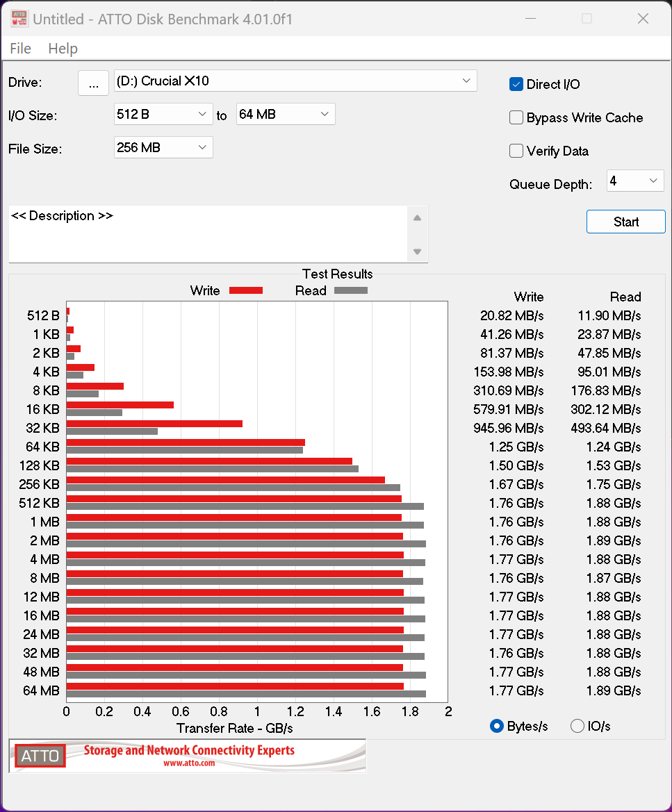Enable Bypass Write Cache option
Screen dimensions: 672x812
[x=516, y=117]
